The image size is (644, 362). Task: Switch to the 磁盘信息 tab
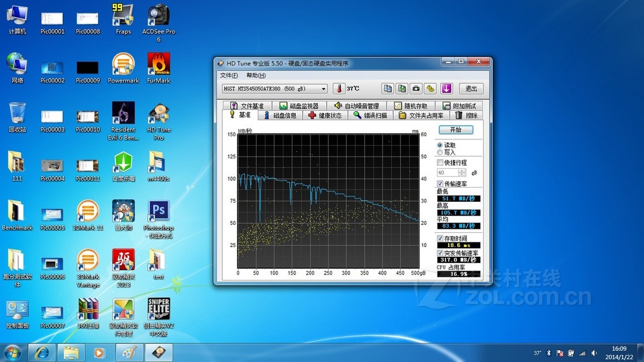pyautogui.click(x=280, y=115)
